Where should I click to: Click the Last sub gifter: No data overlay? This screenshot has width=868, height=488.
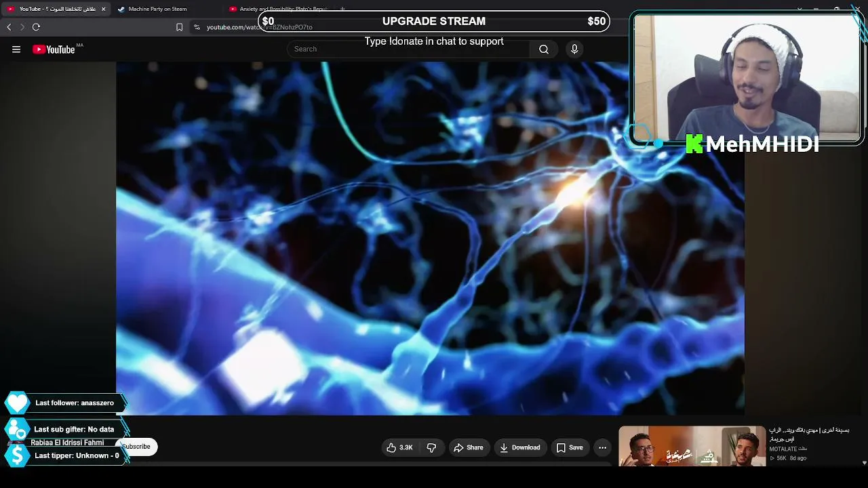coord(65,429)
